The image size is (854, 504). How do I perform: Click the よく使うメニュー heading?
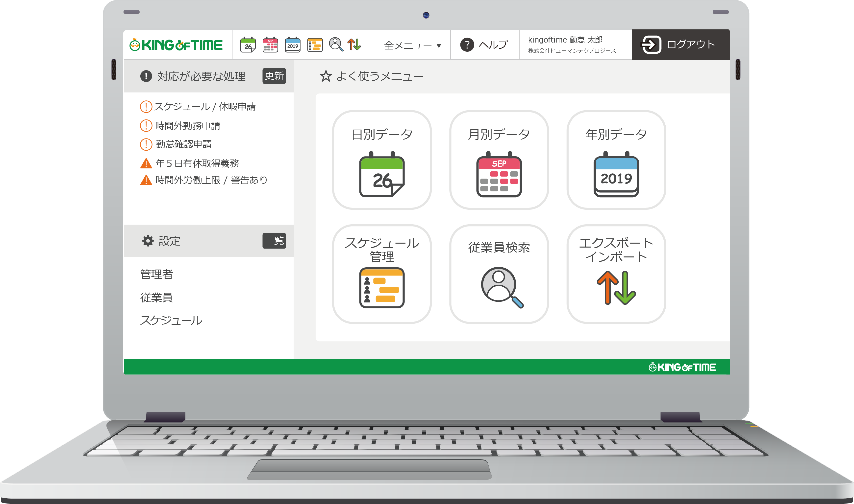point(379,76)
